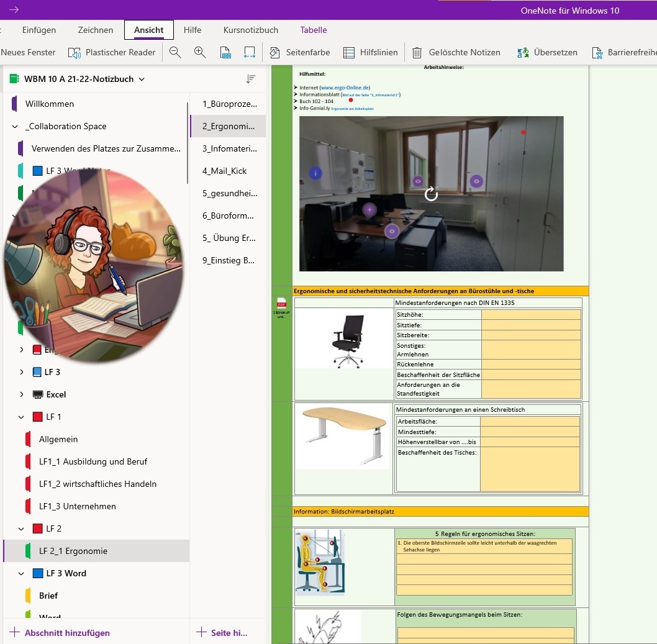Collapse the LF 1 section group
Image resolution: width=657 pixels, height=644 pixels.
click(21, 417)
